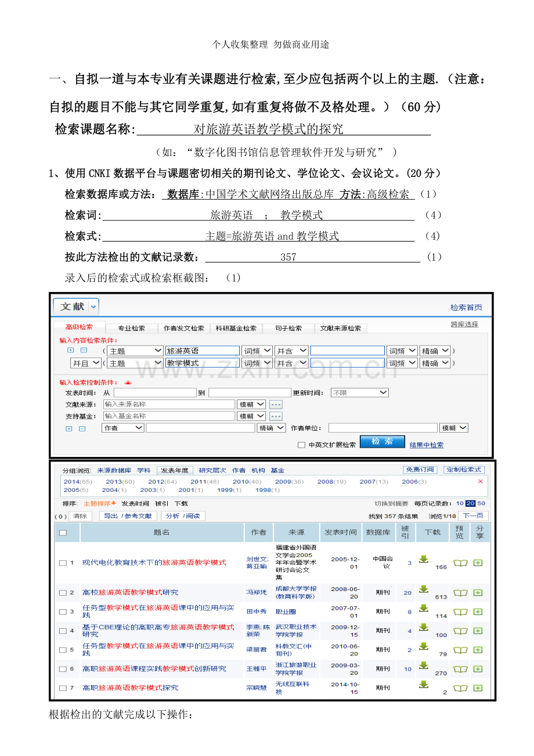Download the paper 高校旅游英语教学模式研究
Screen dimensions: 534x756
pyautogui.click(x=424, y=589)
